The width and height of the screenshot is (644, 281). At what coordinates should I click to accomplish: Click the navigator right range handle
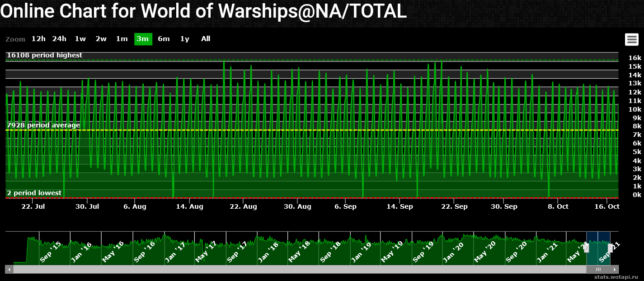pyautogui.click(x=610, y=248)
